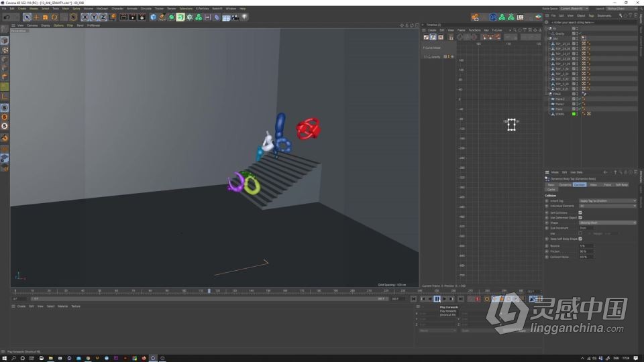
Task: Open attribute manager User Data menu
Action: pos(577,172)
